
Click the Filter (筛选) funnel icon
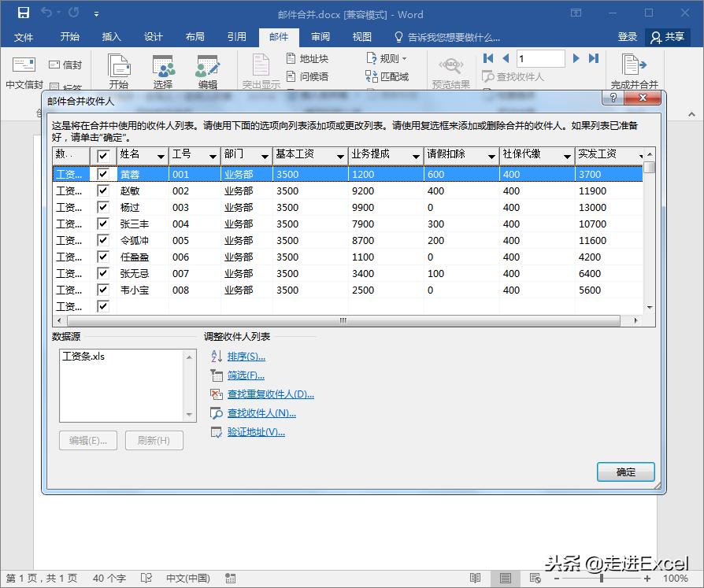(217, 375)
